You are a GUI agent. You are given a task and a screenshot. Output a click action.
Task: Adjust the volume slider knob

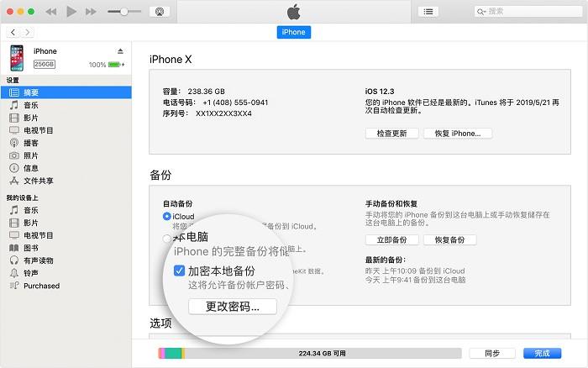[123, 12]
